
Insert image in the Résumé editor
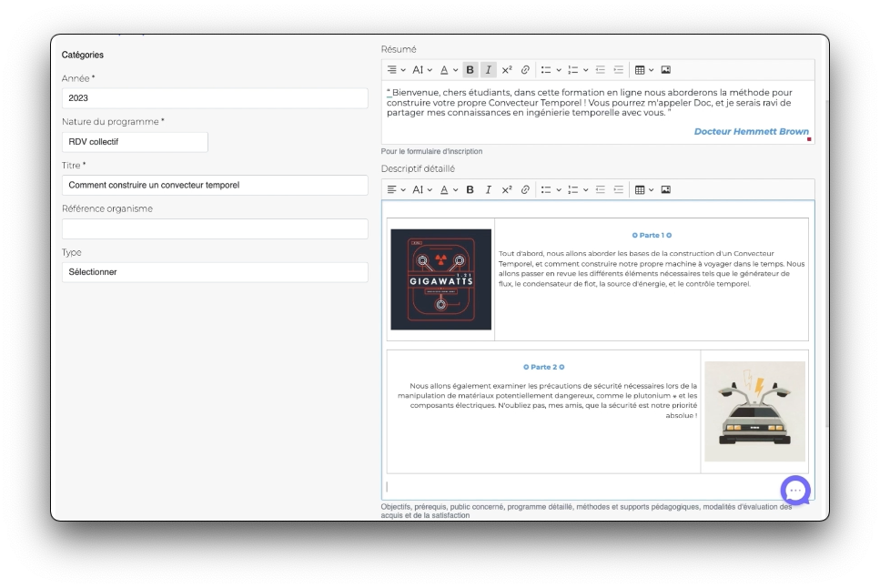665,70
